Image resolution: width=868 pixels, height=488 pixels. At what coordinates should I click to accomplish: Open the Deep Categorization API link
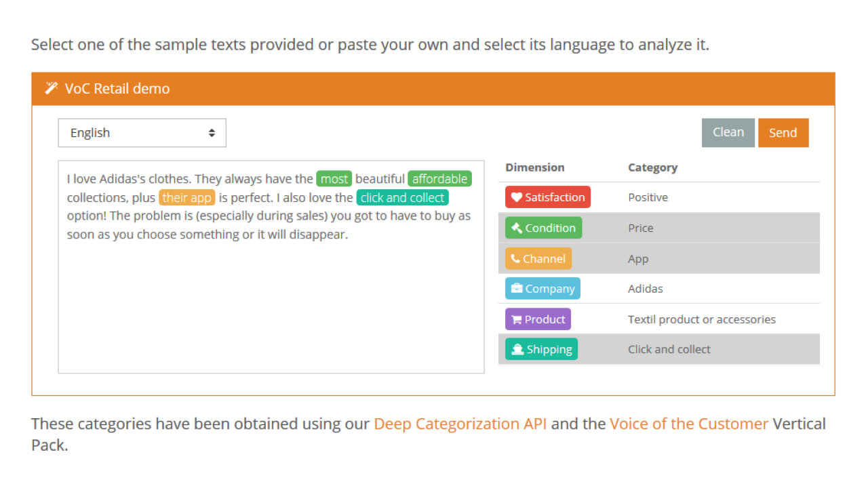click(460, 424)
